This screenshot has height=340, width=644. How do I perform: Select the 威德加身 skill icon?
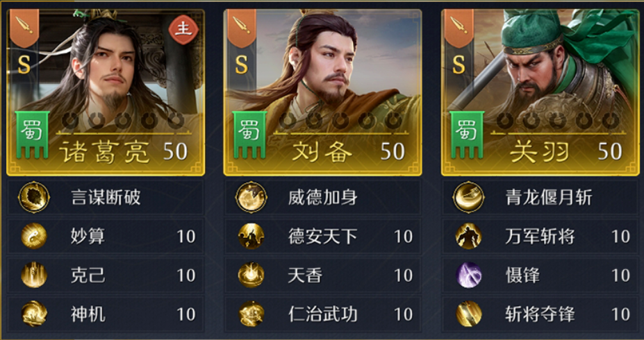click(x=251, y=198)
